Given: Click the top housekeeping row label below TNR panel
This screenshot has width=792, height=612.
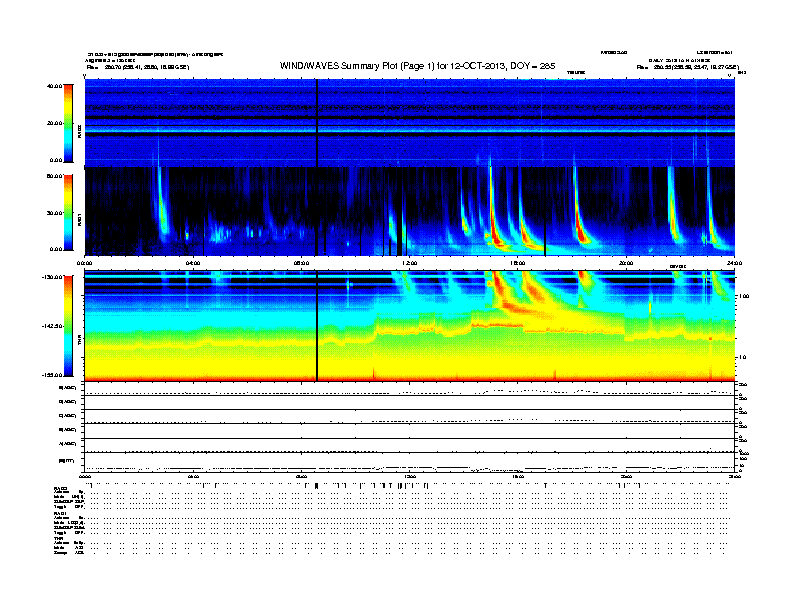Looking at the screenshot, I should 68,388.
